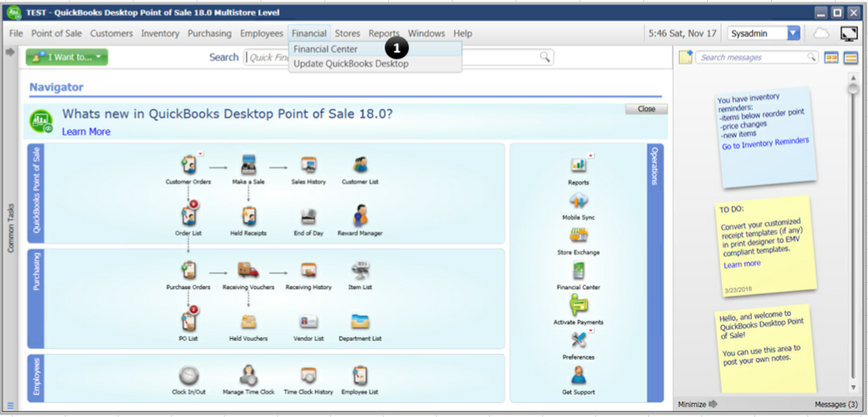
Task: Open Store Exchange icon
Action: click(579, 235)
